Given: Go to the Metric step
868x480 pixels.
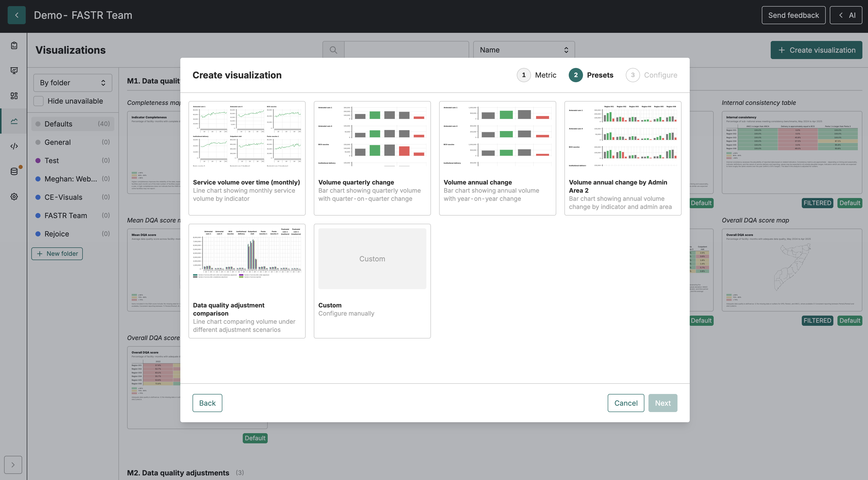Looking at the screenshot, I should [536, 75].
